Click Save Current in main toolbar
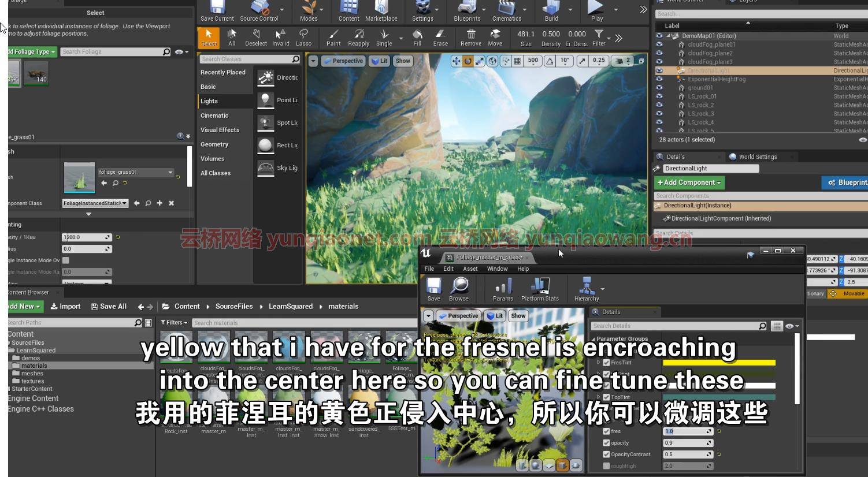 click(217, 11)
